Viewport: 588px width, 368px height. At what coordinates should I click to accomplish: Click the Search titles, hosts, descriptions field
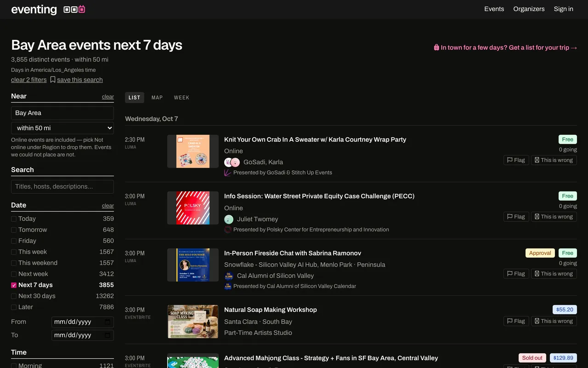(62, 187)
